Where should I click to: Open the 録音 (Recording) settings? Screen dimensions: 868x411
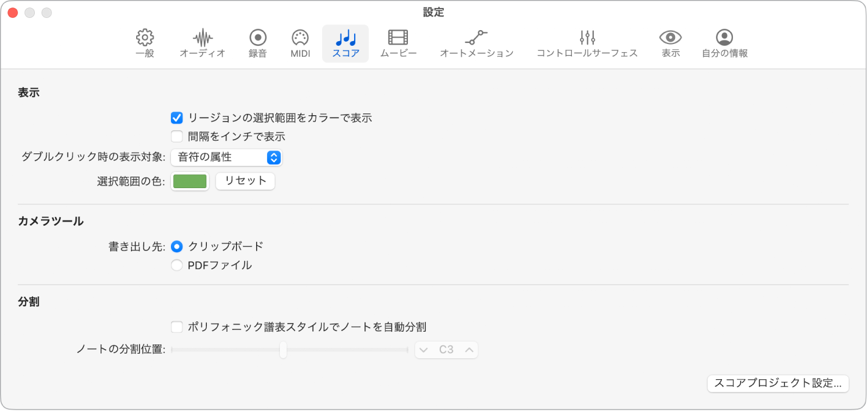pyautogui.click(x=257, y=43)
